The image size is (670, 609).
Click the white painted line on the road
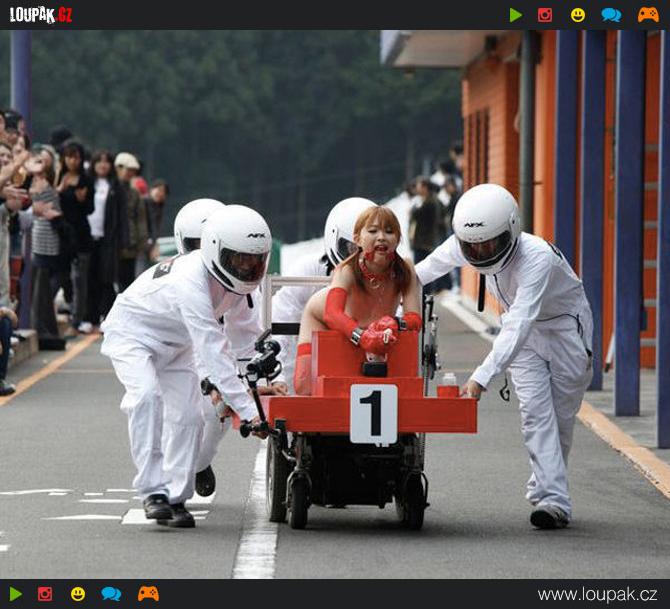(x=257, y=530)
